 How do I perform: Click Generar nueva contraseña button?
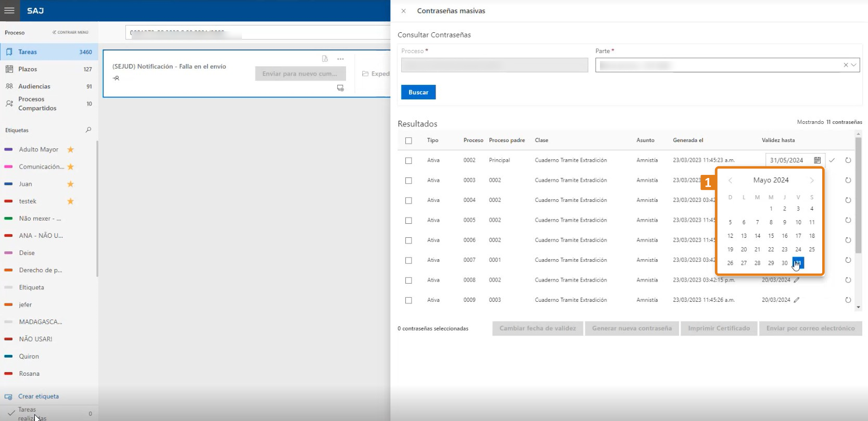[x=632, y=328]
